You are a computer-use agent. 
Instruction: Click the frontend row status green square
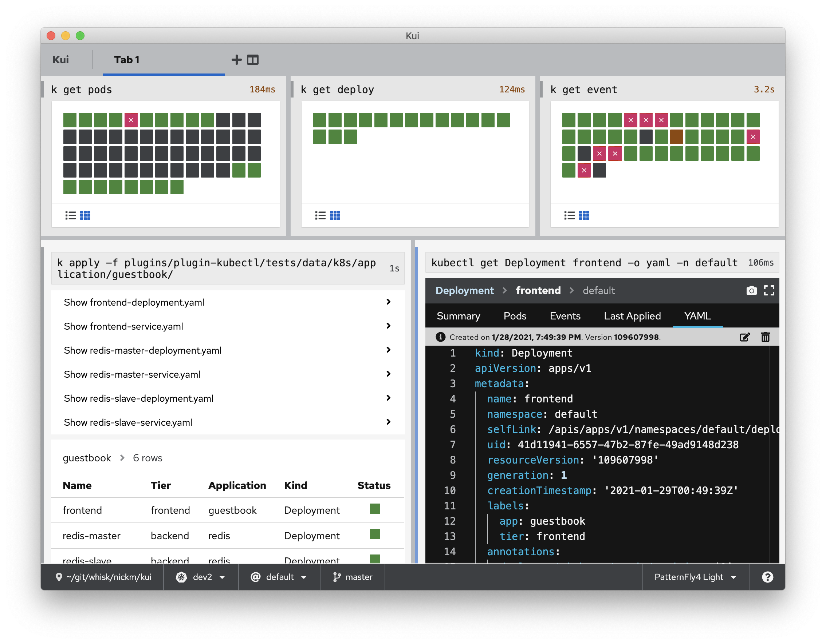click(375, 509)
